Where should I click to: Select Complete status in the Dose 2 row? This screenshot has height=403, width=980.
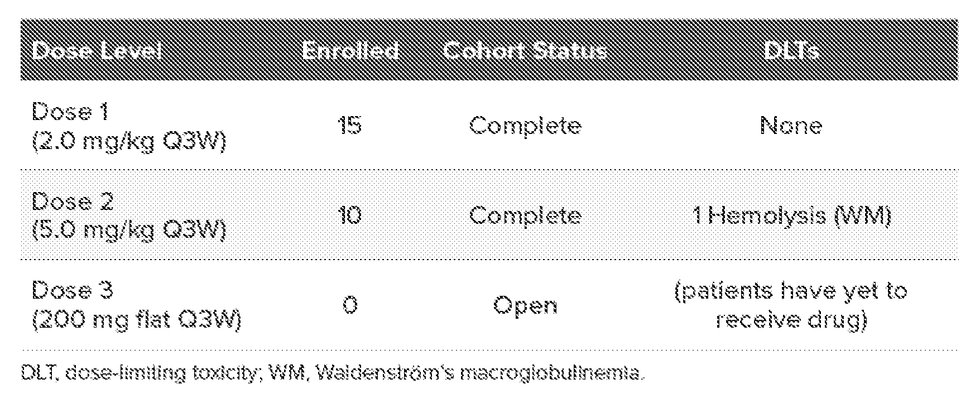tap(525, 215)
